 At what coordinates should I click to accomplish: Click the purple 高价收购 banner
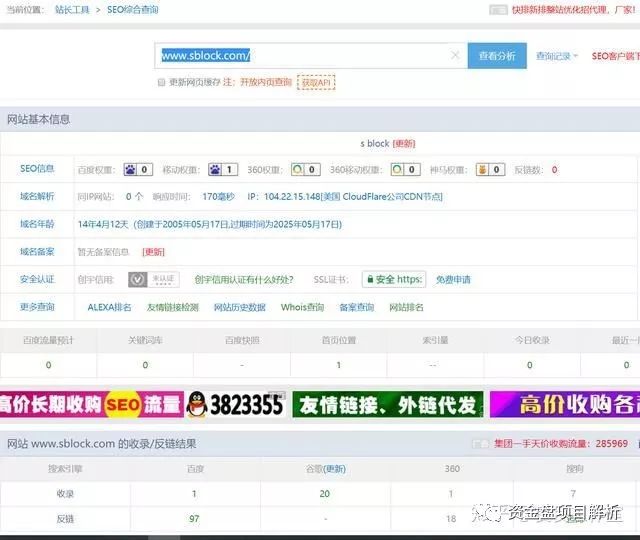tap(565, 404)
